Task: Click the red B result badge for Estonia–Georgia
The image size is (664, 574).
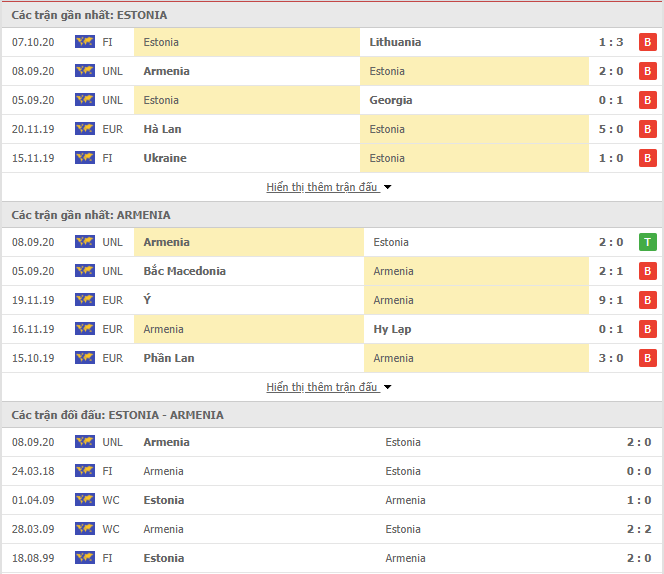Action: (x=647, y=100)
